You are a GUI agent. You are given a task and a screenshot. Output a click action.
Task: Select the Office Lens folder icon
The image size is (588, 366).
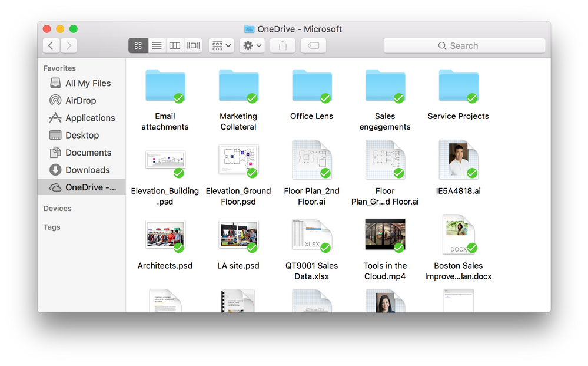click(x=311, y=86)
